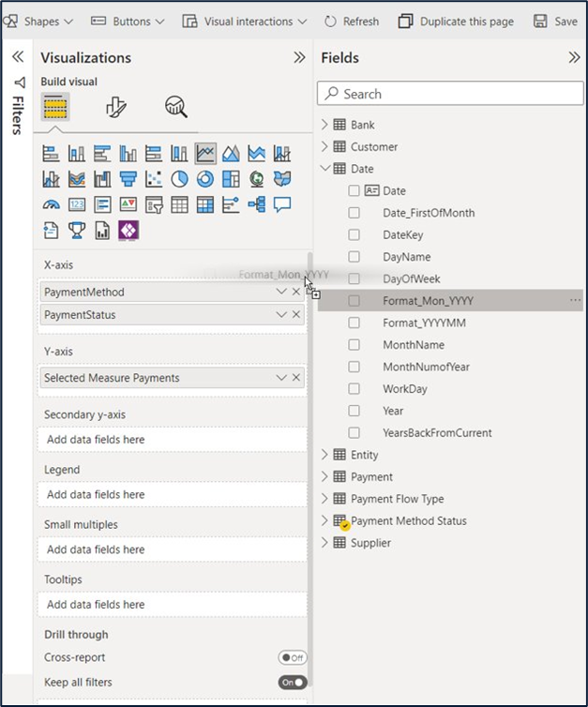The height and width of the screenshot is (707, 588).
Task: Click the Refresh button
Action: tap(353, 22)
